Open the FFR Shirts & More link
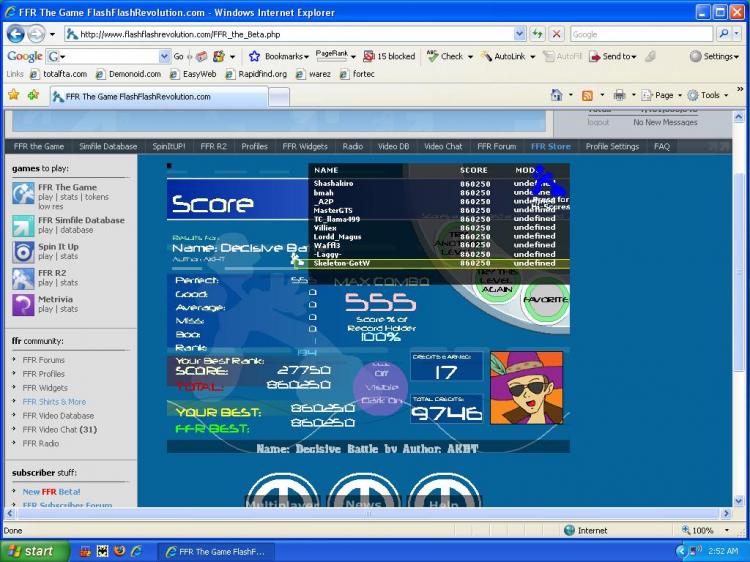750x562 pixels. tap(54, 402)
